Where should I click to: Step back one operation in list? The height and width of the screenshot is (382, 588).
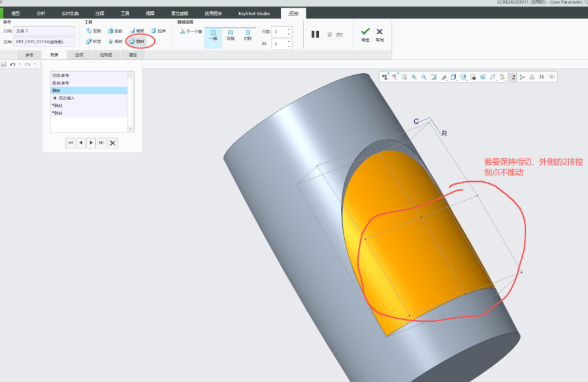tap(80, 143)
